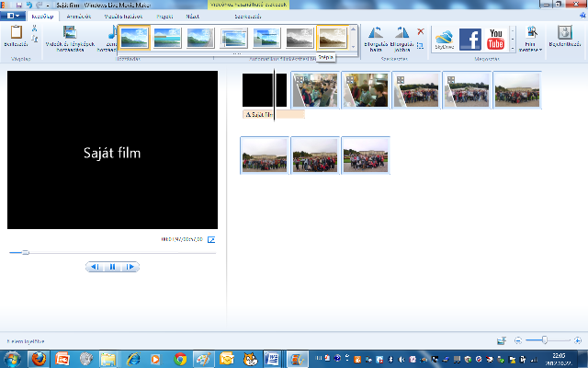Toggle full-screen preview button beside the timecode
The height and width of the screenshot is (368, 588).
tap(211, 240)
